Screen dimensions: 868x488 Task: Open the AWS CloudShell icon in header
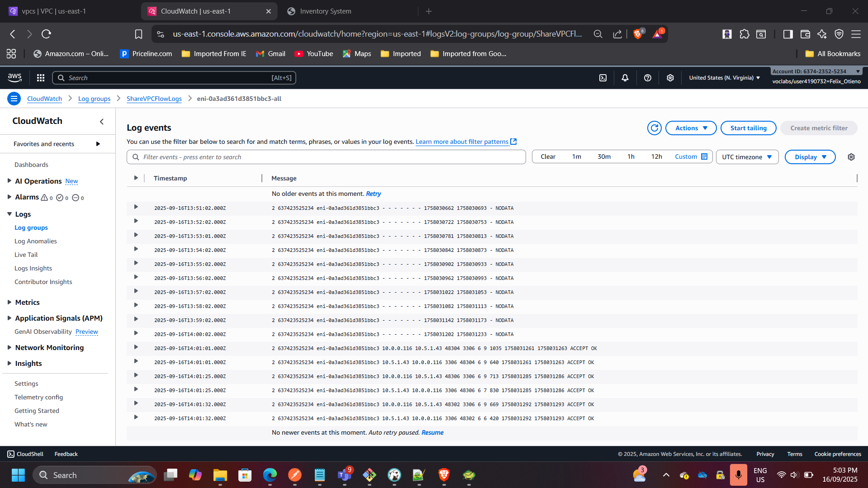[602, 78]
